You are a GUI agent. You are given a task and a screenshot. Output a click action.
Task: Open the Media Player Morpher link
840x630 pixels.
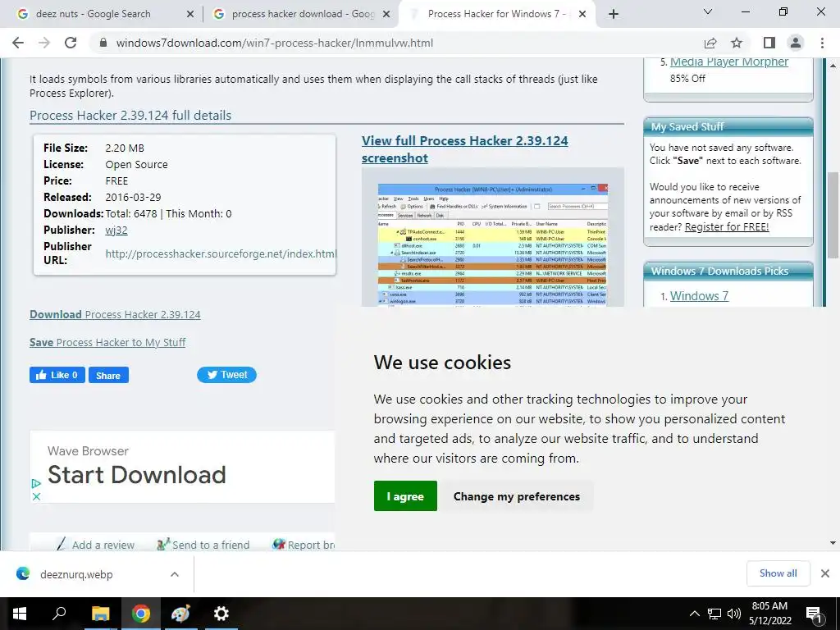click(x=729, y=62)
